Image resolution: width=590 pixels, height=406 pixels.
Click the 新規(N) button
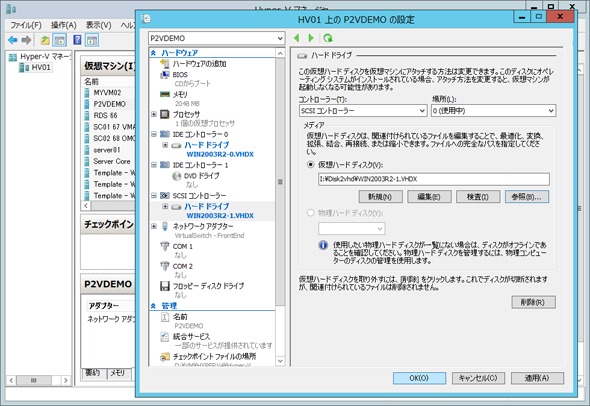tap(380, 196)
